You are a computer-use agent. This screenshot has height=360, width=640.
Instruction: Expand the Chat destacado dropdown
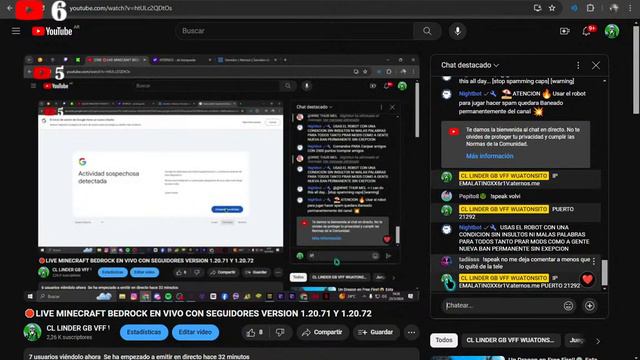pos(470,65)
